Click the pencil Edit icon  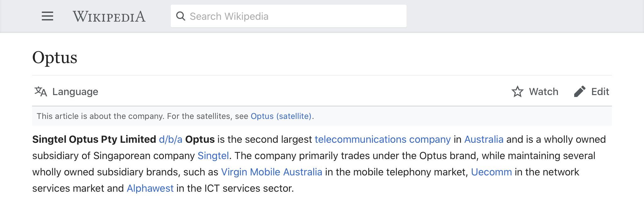click(x=580, y=92)
